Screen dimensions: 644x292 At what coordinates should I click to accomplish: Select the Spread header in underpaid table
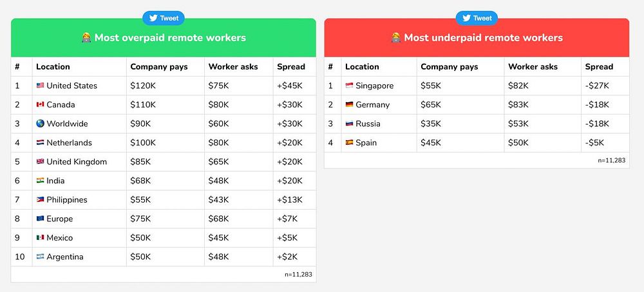599,66
